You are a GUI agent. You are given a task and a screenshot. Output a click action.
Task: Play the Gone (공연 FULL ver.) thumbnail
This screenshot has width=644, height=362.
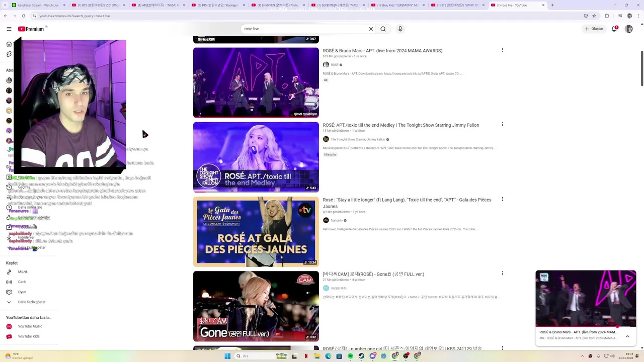tap(256, 306)
